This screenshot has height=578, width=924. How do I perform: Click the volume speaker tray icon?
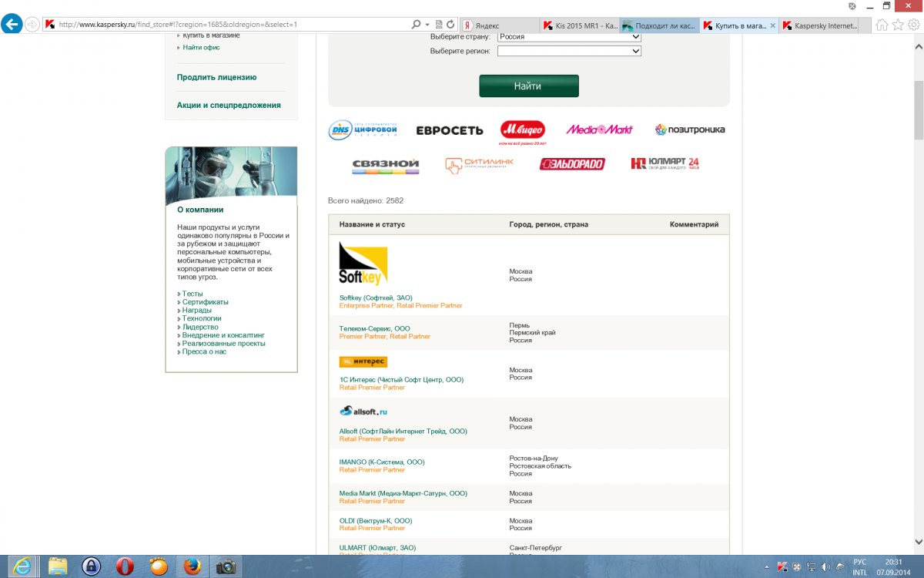coord(825,567)
